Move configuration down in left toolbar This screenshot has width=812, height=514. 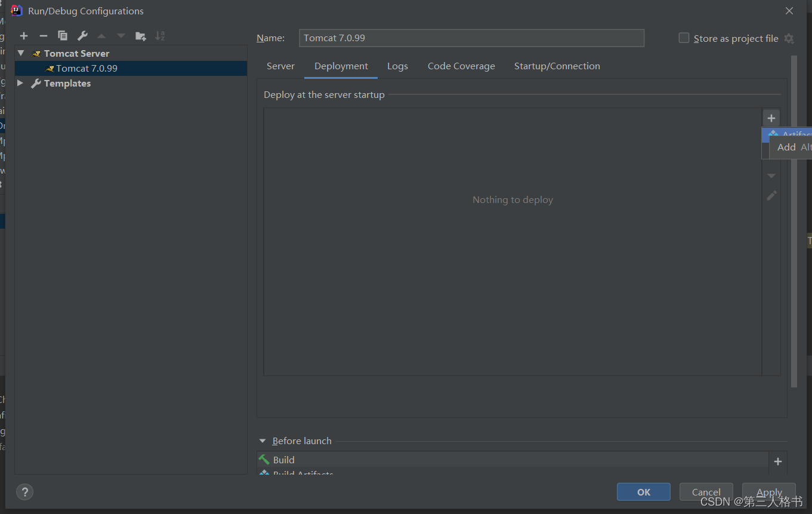coord(121,36)
